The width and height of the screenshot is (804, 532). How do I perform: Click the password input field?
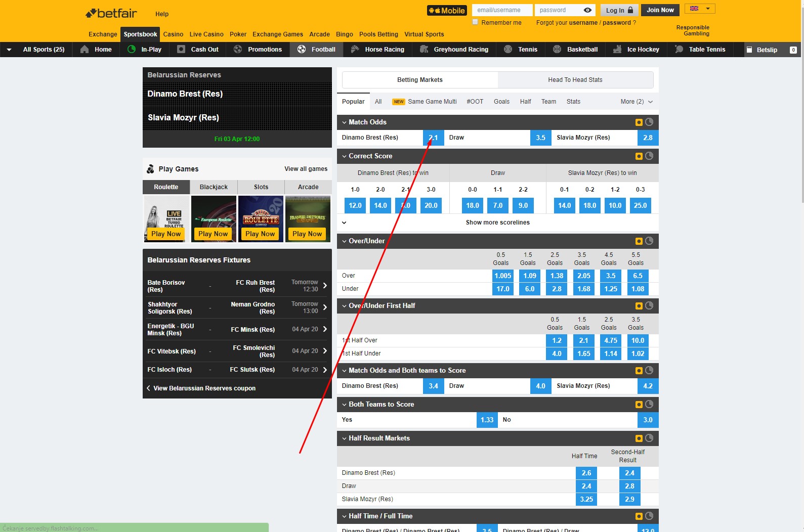559,10
